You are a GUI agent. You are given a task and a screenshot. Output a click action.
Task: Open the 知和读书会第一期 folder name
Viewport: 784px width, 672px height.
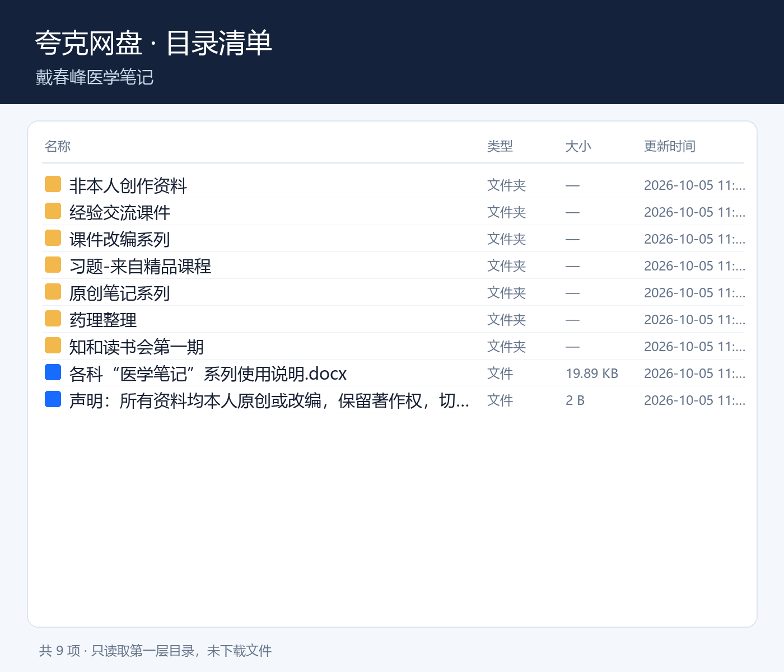(137, 347)
